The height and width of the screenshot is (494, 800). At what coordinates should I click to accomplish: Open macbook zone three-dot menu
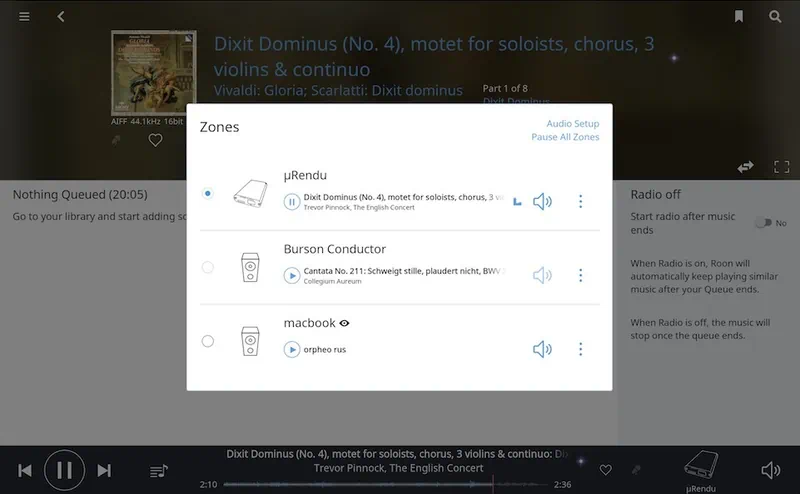pos(580,349)
